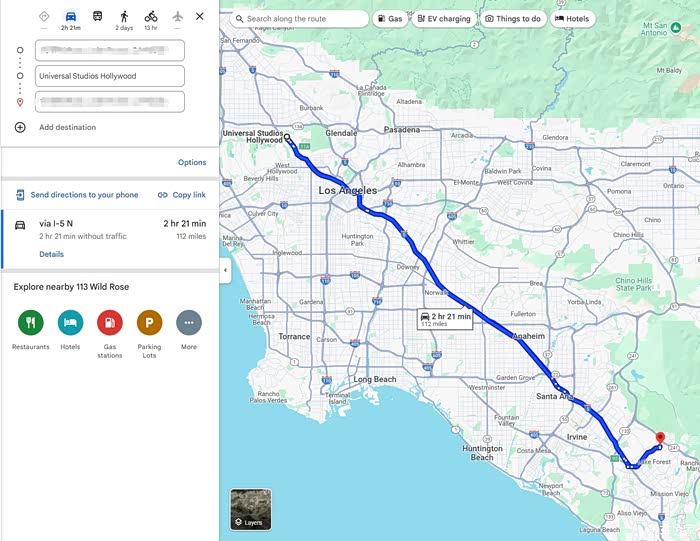The image size is (700, 541).
Task: Open route Options
Action: 192,162
